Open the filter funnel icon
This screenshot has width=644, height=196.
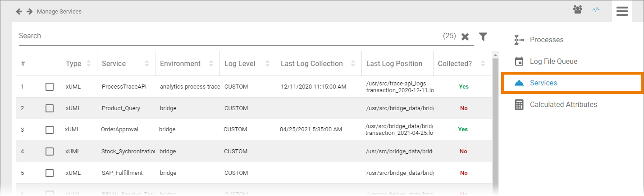pos(483,36)
